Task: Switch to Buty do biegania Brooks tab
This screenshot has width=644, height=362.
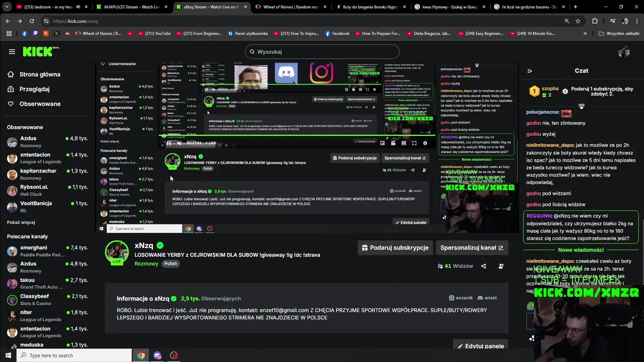Action: (x=371, y=7)
